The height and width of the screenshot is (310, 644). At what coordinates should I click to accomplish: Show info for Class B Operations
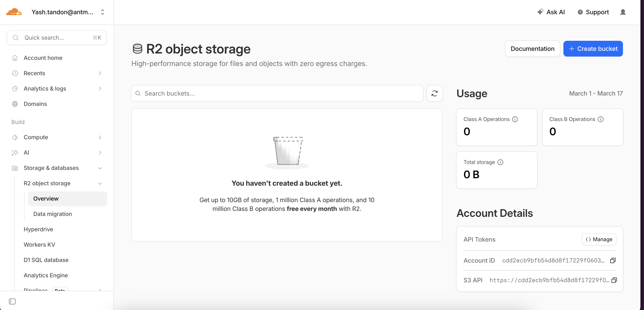(x=600, y=119)
